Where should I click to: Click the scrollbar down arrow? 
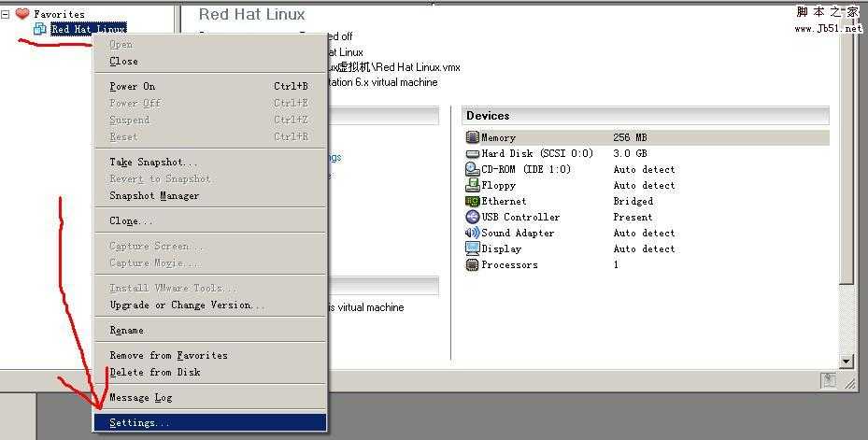tap(846, 362)
